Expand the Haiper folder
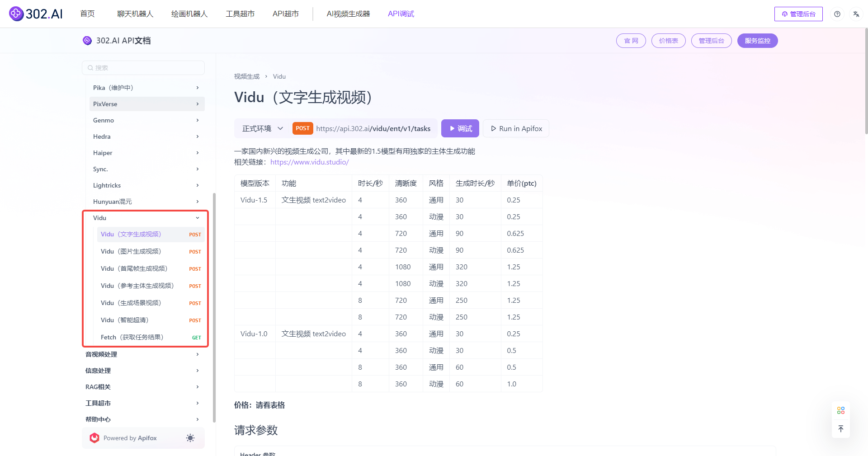Screen dimensions: 868x456 pos(147,153)
